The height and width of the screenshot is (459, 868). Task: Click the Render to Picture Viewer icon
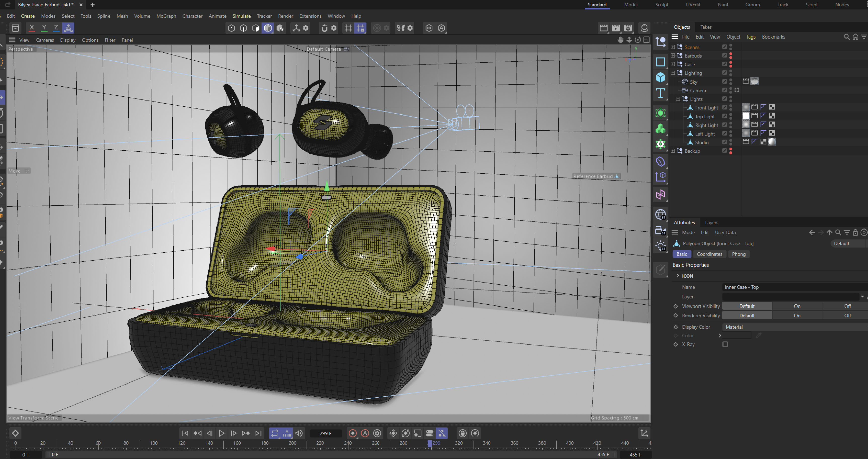616,28
